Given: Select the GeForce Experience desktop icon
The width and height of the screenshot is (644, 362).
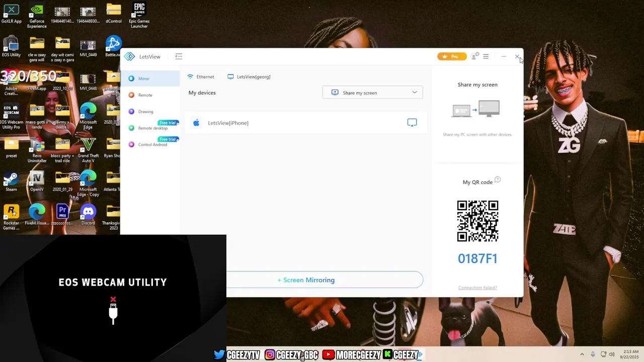Looking at the screenshot, I should [x=37, y=16].
